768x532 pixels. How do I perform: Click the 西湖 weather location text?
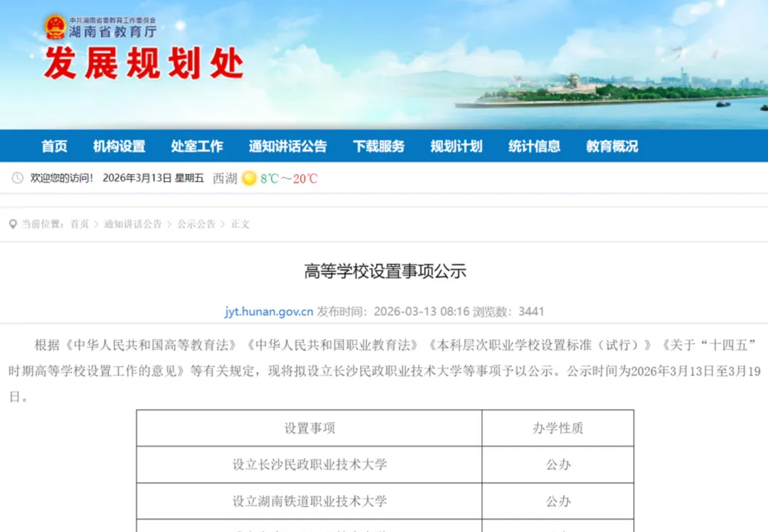click(225, 179)
